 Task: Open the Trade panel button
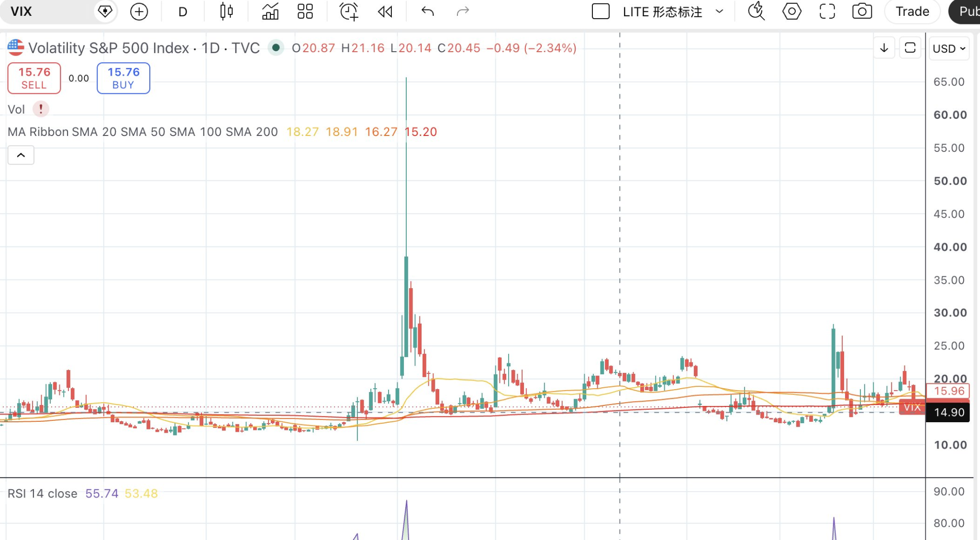click(912, 11)
